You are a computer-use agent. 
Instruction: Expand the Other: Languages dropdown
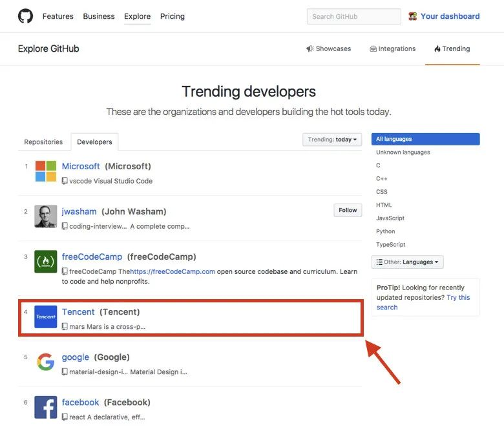[407, 262]
